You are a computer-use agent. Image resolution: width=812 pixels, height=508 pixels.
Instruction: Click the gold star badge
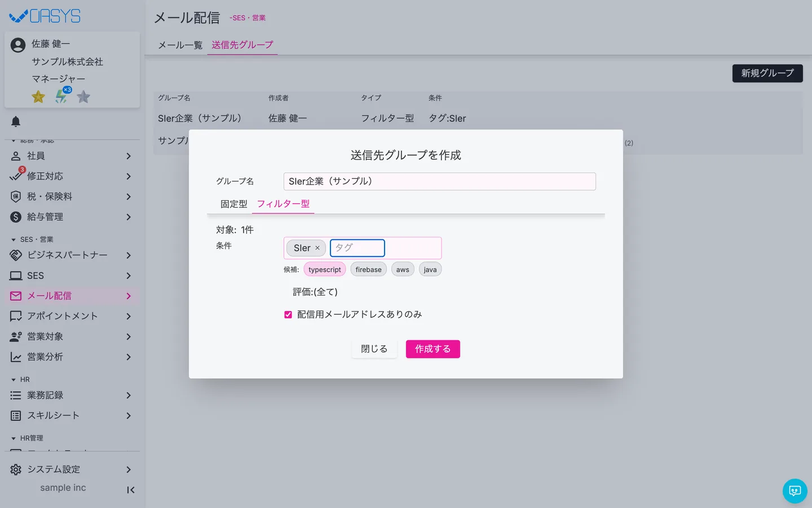point(38,97)
